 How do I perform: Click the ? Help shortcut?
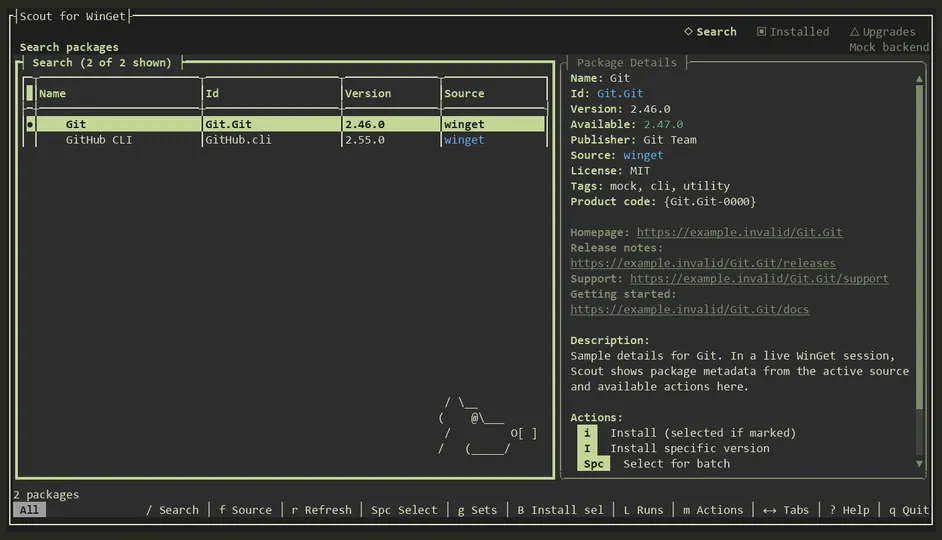coord(849,510)
